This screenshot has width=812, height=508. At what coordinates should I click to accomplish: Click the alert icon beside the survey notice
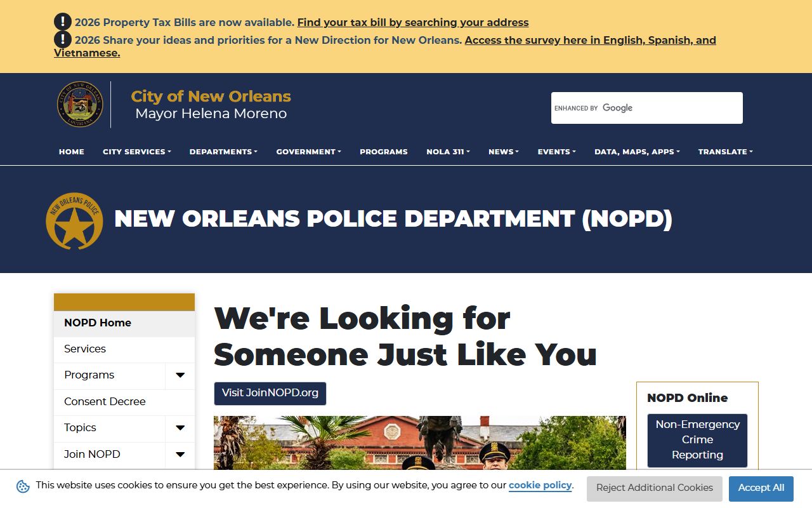(x=63, y=39)
